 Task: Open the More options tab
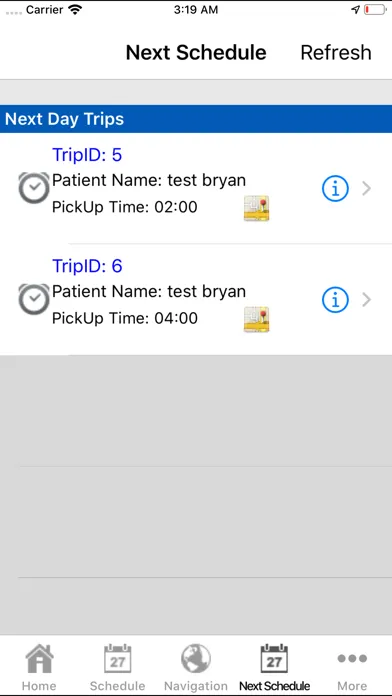(x=352, y=667)
